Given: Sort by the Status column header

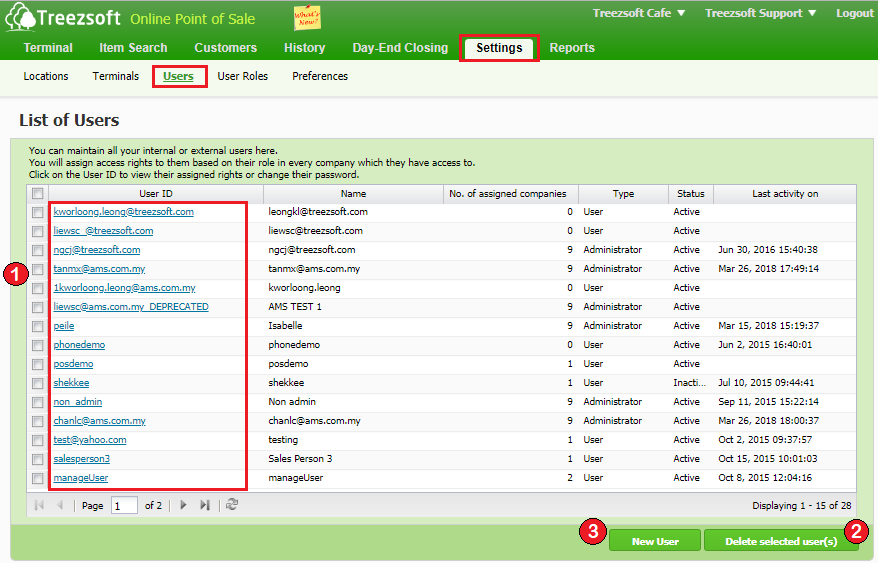Looking at the screenshot, I should tap(690, 194).
